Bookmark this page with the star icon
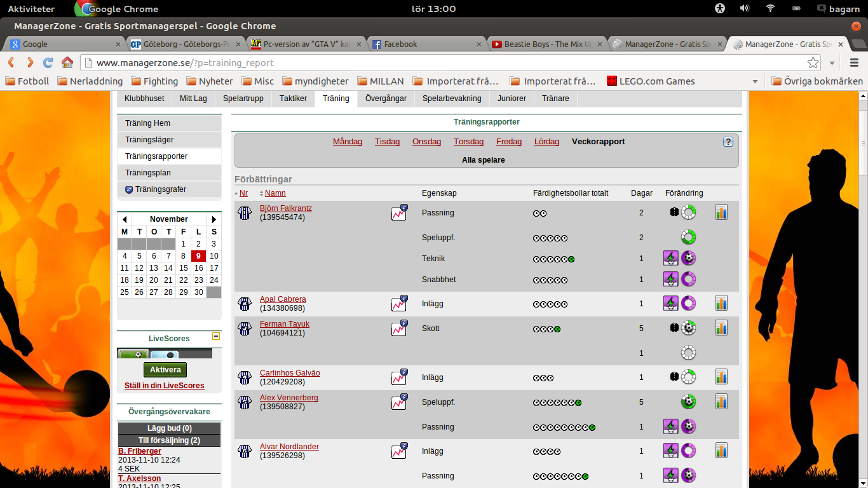Viewport: 868px width, 488px height. tap(813, 63)
